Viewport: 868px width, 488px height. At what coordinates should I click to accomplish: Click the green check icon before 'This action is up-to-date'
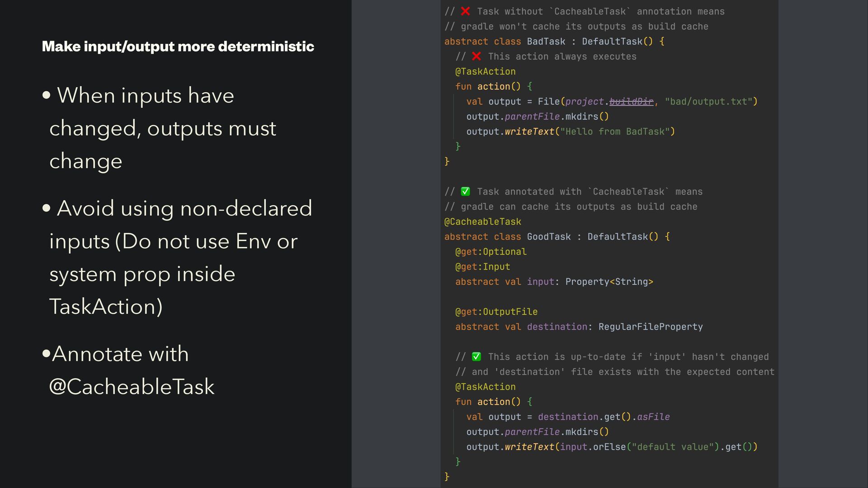coord(476,357)
